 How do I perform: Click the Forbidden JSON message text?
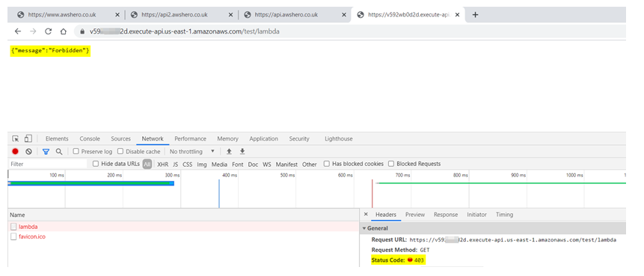50,51
